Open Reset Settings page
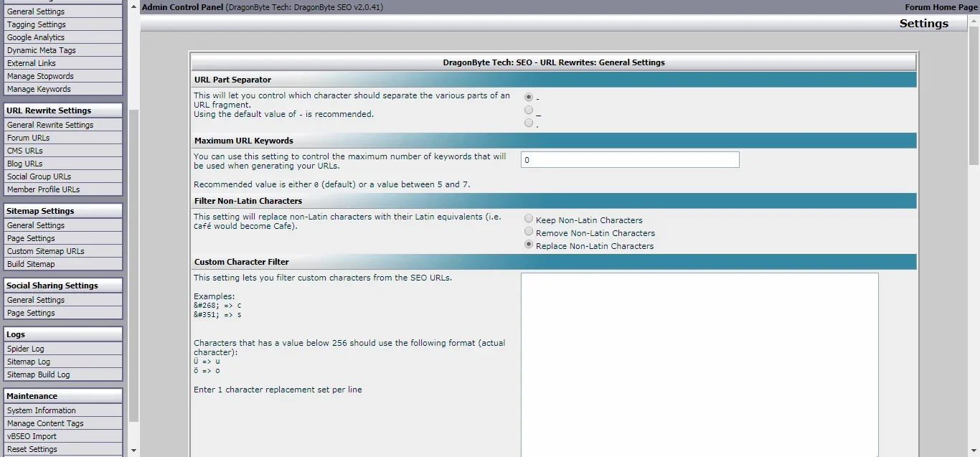Screen dimensions: 980x457 [62, 449]
